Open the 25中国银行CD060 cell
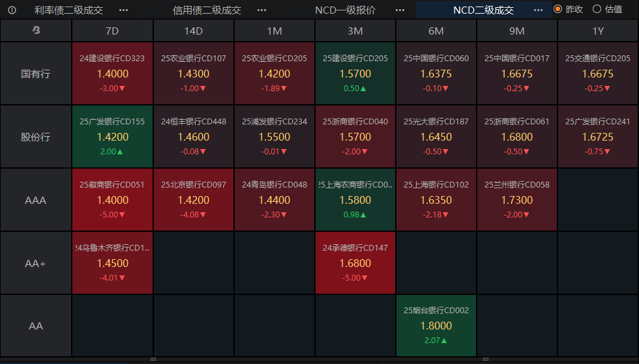 (436, 74)
